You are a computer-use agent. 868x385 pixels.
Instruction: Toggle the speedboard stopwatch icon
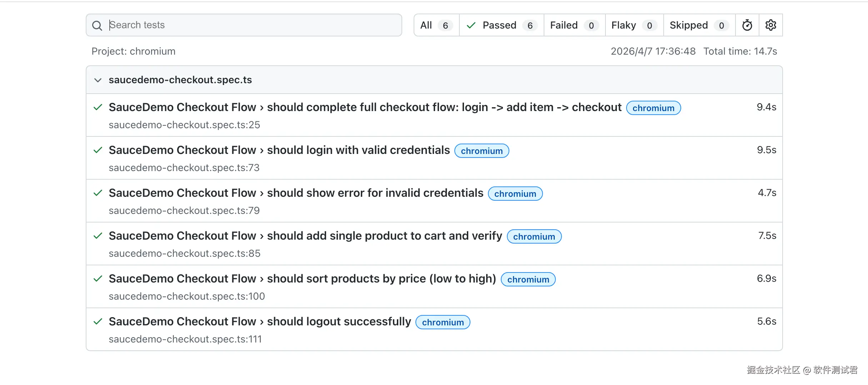(747, 25)
